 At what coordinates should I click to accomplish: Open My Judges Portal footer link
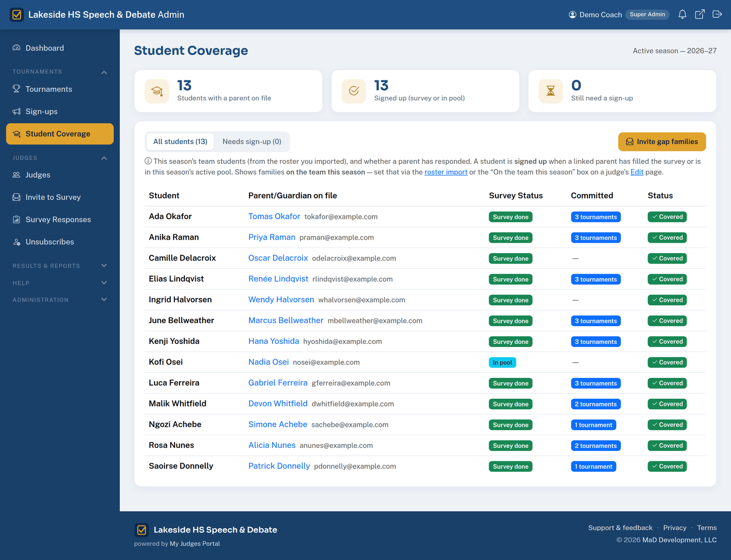click(195, 544)
